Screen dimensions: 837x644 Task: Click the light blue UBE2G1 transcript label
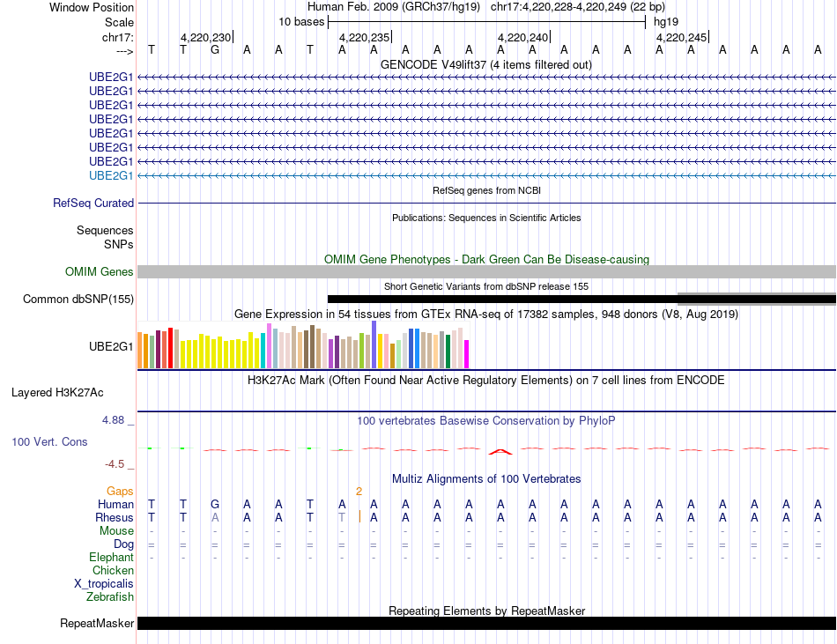pos(110,175)
